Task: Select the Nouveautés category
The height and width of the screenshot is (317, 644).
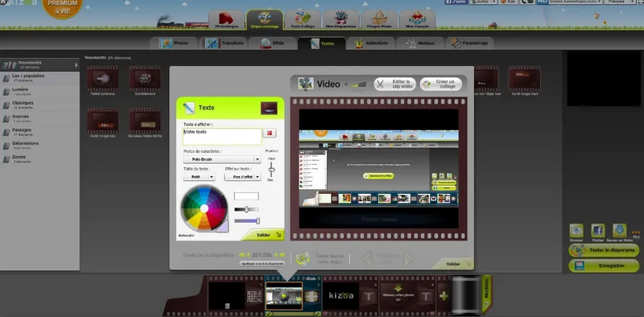Action: 39,64
